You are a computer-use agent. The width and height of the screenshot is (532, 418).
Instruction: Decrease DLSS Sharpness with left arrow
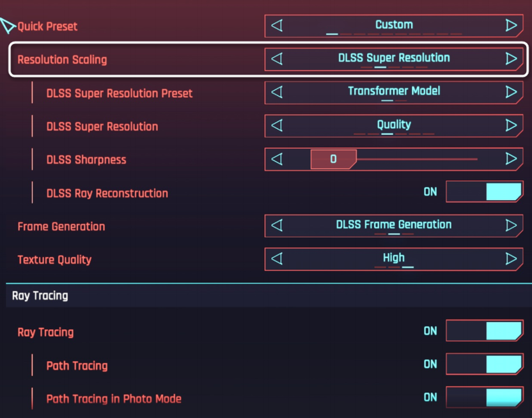tap(277, 159)
